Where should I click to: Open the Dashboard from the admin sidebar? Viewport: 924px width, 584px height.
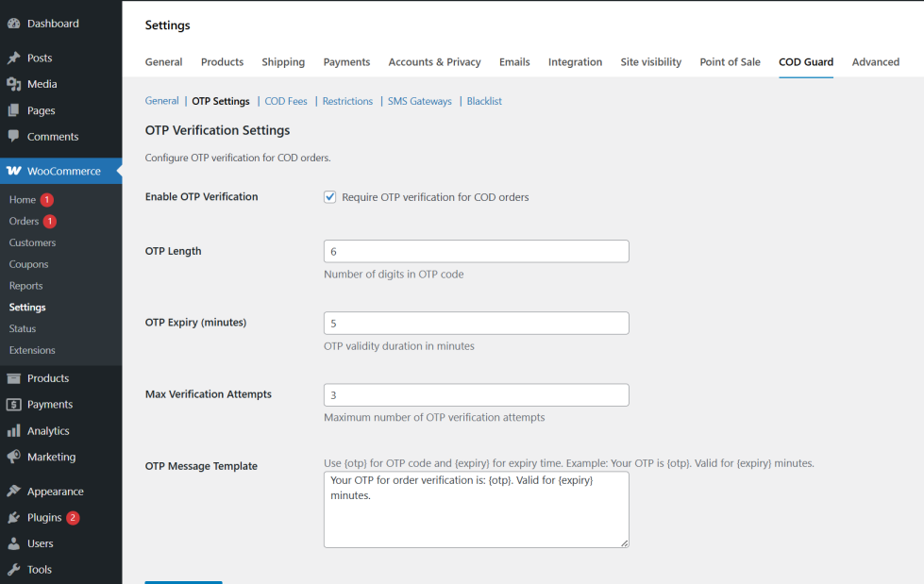point(16,23)
